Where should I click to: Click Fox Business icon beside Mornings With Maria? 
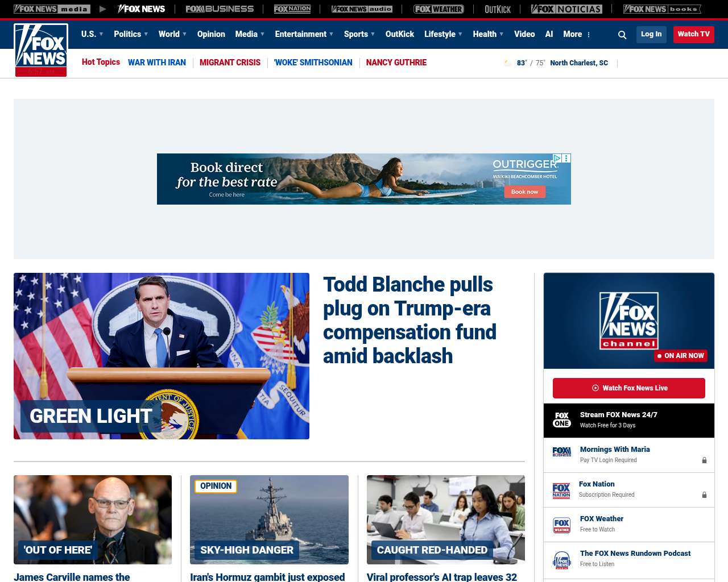pos(562,452)
